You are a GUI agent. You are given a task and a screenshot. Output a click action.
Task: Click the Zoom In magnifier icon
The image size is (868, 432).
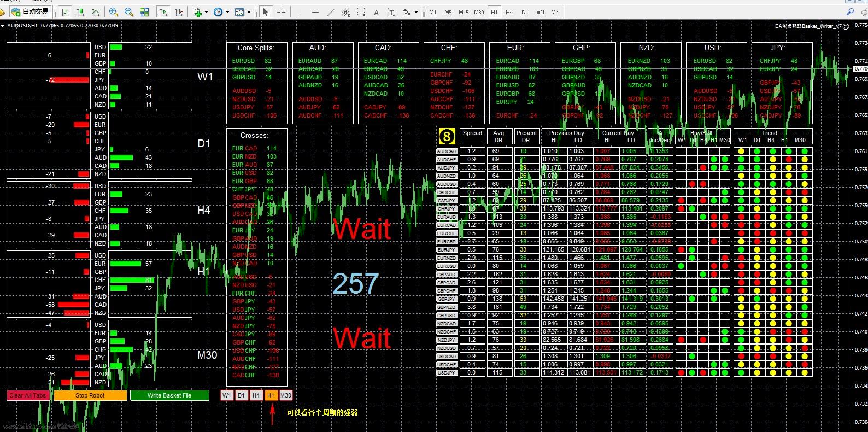[113, 12]
